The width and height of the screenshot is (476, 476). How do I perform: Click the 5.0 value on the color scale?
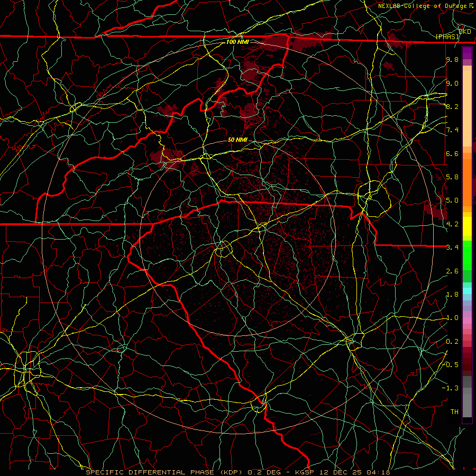[452, 200]
